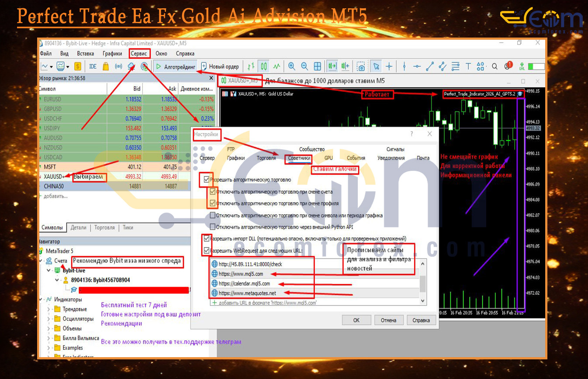Select the crosshair cursor tool
This screenshot has width=588, height=379.
tap(389, 66)
